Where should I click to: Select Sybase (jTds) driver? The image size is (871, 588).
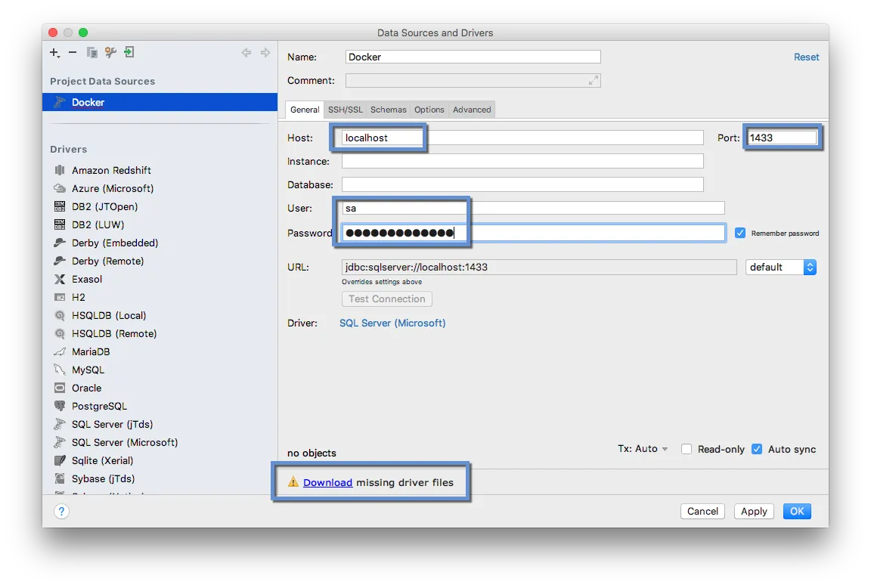[x=160, y=478]
